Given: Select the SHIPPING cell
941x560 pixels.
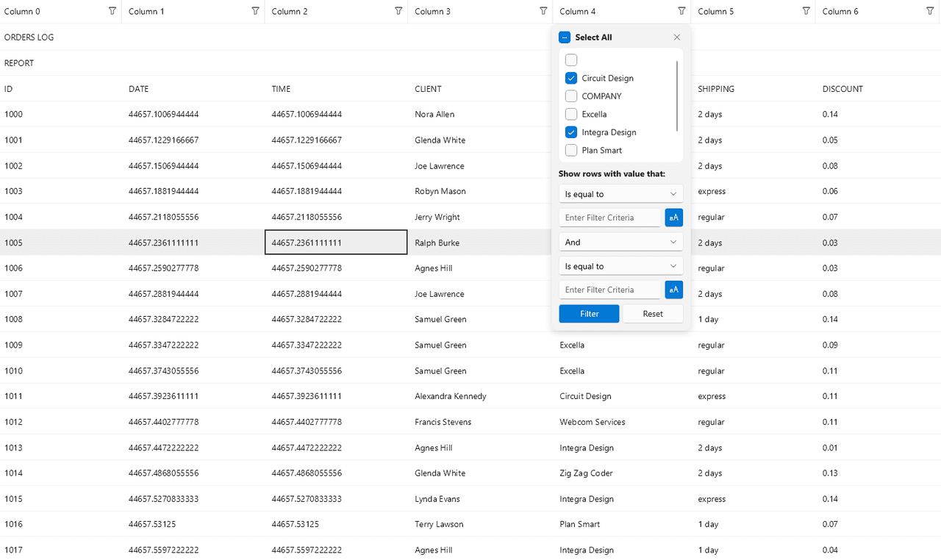Looking at the screenshot, I should pos(754,89).
